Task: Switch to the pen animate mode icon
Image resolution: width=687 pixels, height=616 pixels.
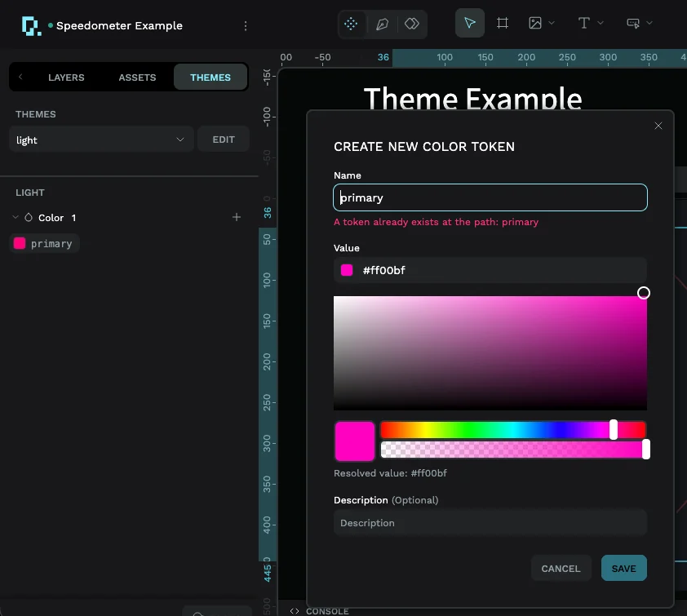Action: 382,24
